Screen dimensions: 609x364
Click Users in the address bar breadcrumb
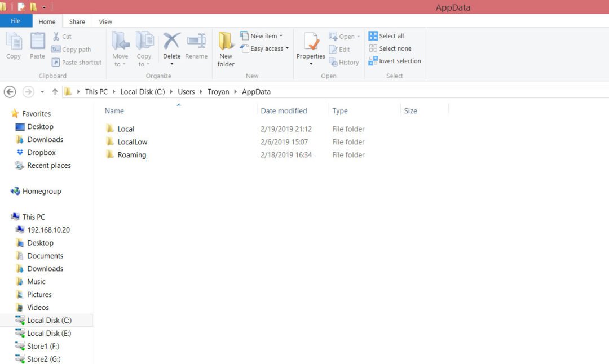pyautogui.click(x=186, y=91)
